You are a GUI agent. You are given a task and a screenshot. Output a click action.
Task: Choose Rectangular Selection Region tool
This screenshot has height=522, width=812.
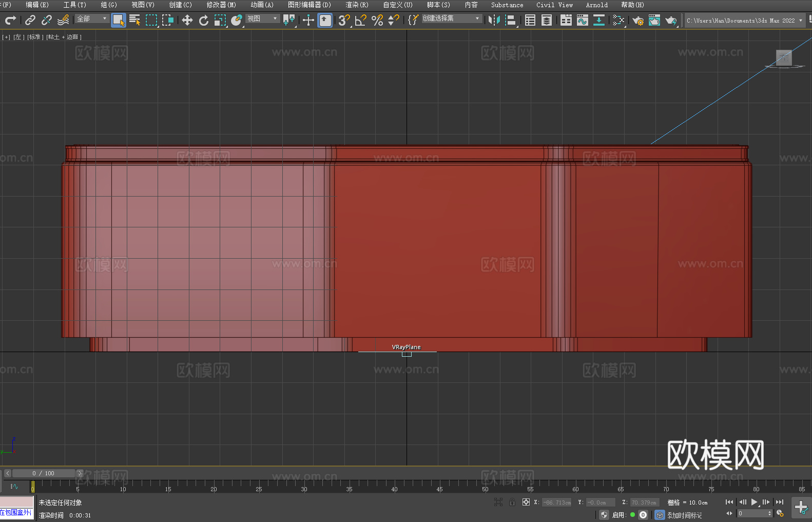tap(151, 20)
